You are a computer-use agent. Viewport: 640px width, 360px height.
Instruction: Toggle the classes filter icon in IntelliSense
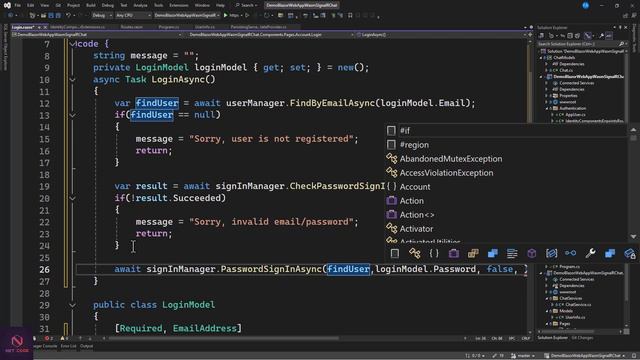[x=415, y=253]
